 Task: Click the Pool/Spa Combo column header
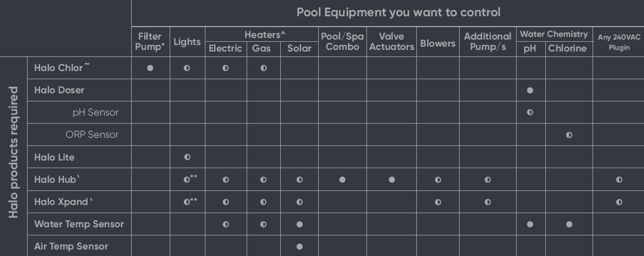pyautogui.click(x=342, y=42)
